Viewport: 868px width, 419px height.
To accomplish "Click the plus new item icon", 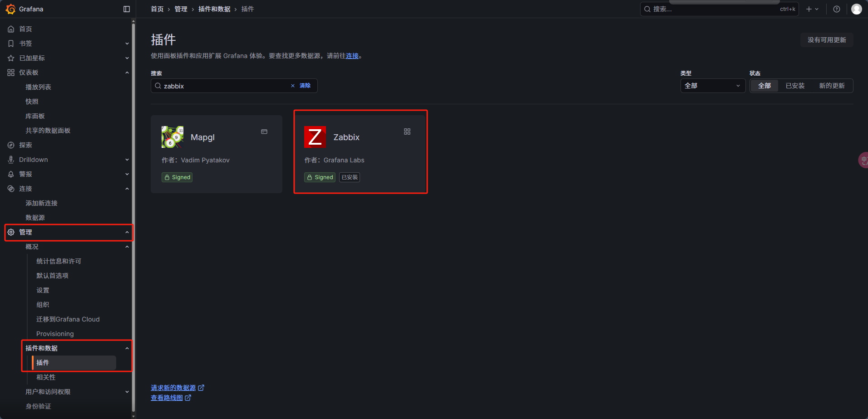I will coord(809,9).
